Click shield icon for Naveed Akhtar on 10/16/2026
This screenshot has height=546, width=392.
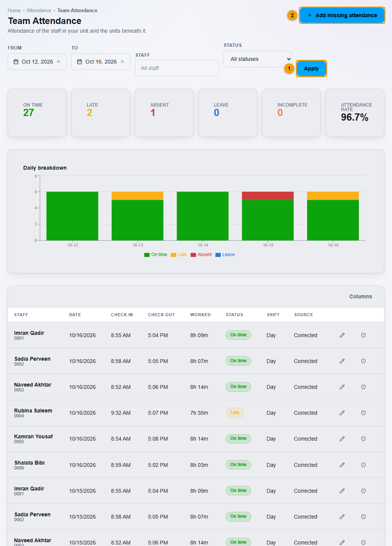(363, 387)
